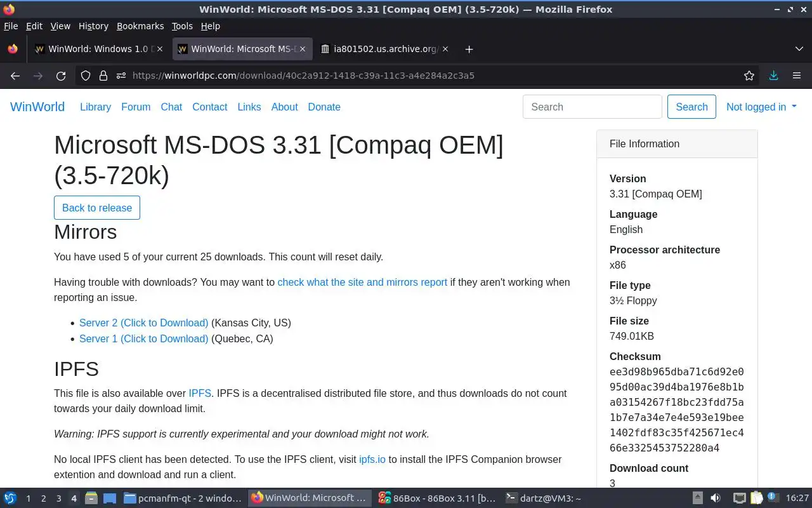Download from Server 2 Kansas City
The height and width of the screenshot is (508, 812).
(x=143, y=323)
